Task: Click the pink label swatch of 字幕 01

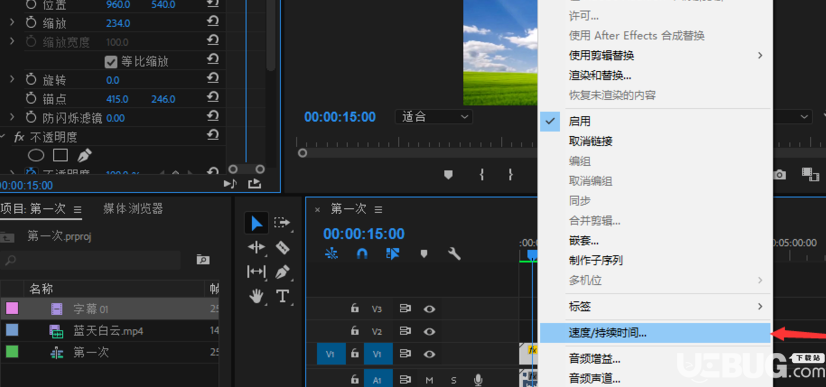Action: [x=12, y=309]
